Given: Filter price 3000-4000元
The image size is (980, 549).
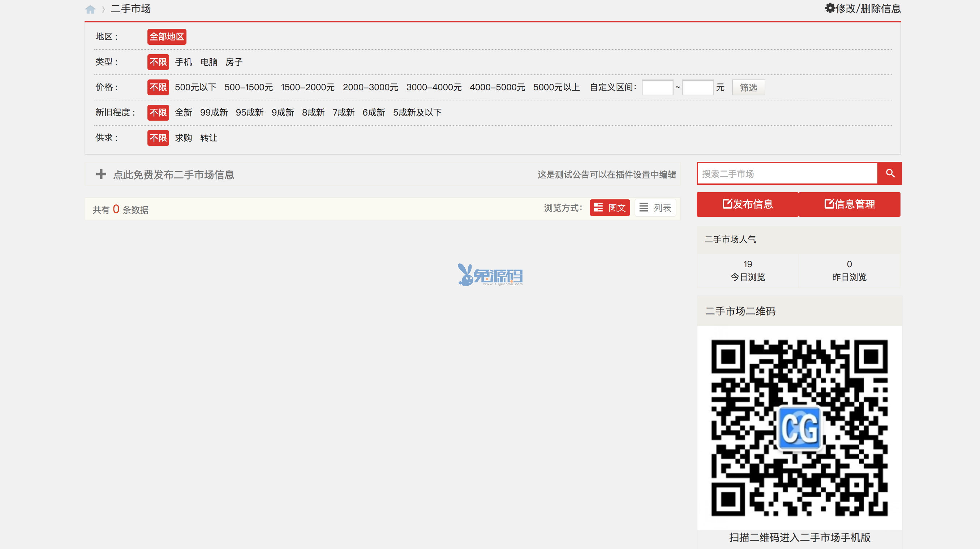Looking at the screenshot, I should click(x=434, y=87).
